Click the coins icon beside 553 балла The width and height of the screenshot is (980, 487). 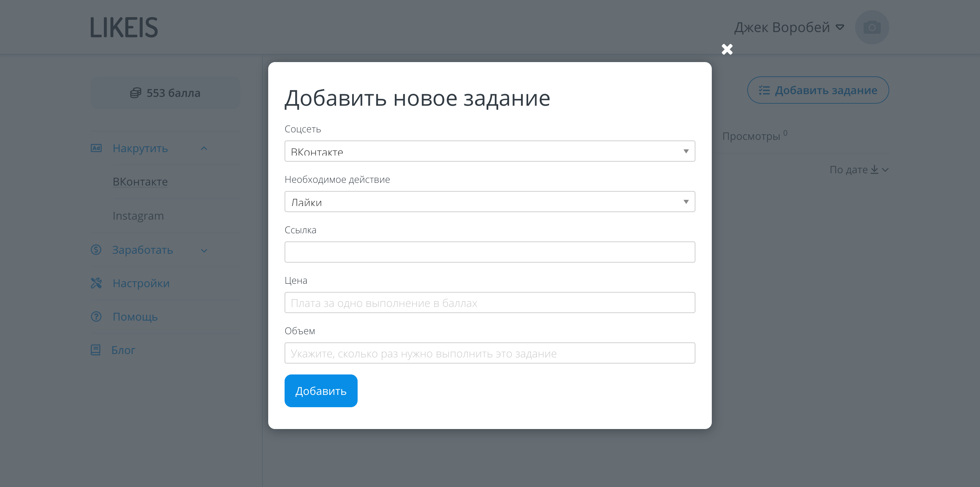click(x=135, y=93)
